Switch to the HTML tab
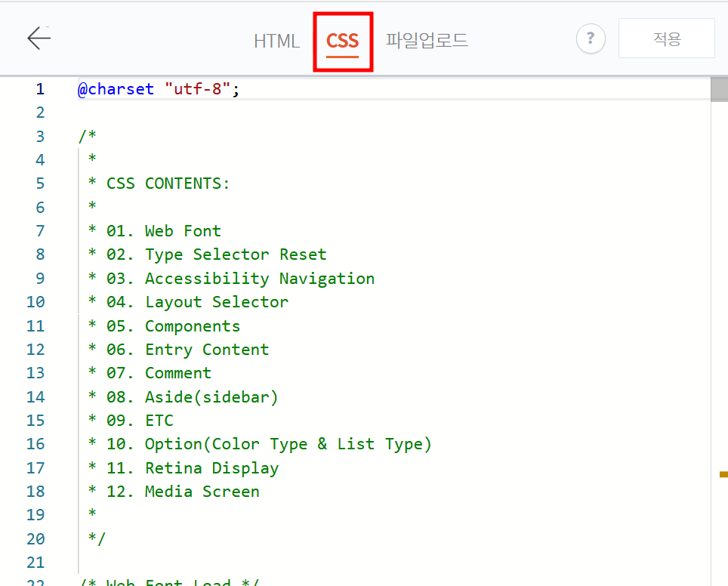 [x=276, y=41]
